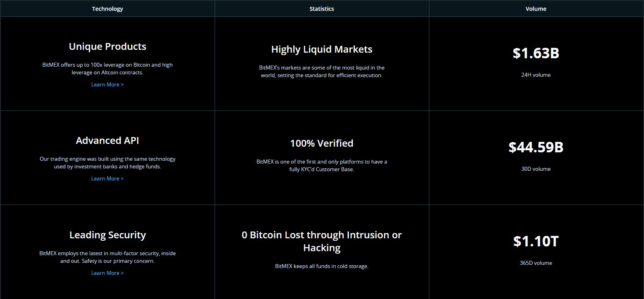The image size is (644, 299).
Task: Open Learn More under Leading Security
Action: [107, 273]
